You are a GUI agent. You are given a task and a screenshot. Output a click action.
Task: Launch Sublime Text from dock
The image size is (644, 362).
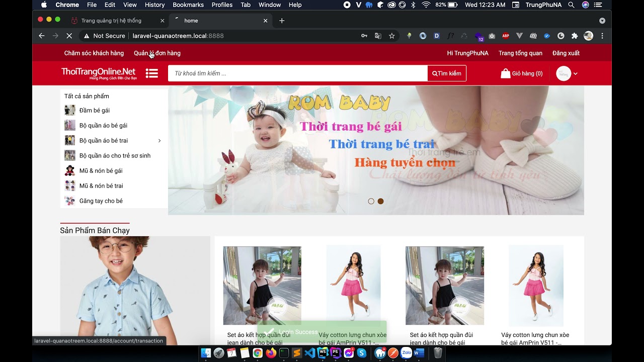click(297, 353)
